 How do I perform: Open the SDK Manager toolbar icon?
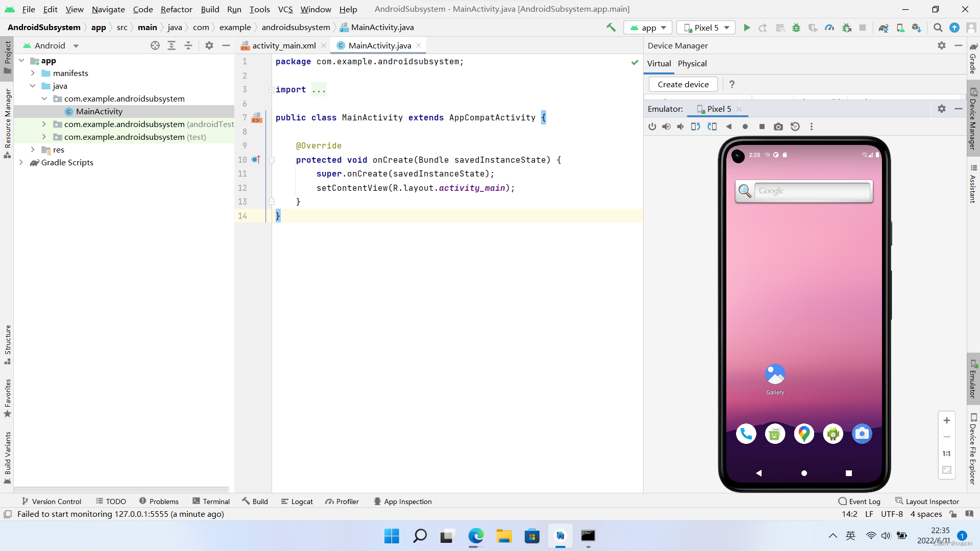(917, 28)
